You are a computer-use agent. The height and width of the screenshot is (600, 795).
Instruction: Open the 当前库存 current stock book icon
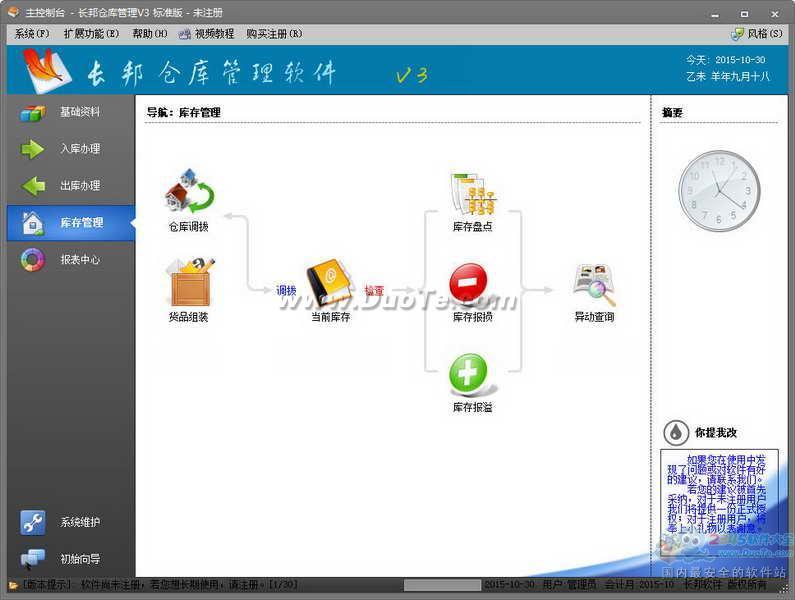330,283
